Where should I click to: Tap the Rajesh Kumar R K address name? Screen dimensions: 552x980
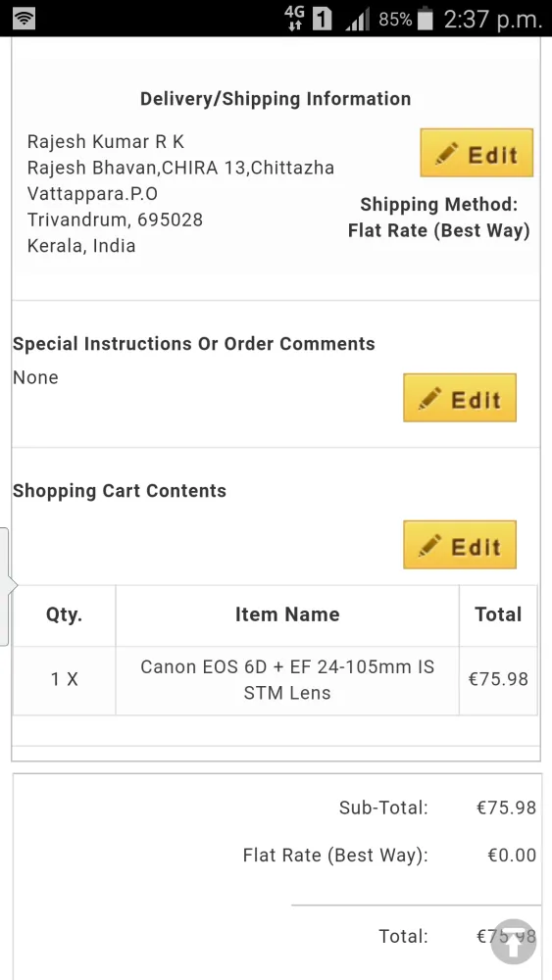pos(106,142)
